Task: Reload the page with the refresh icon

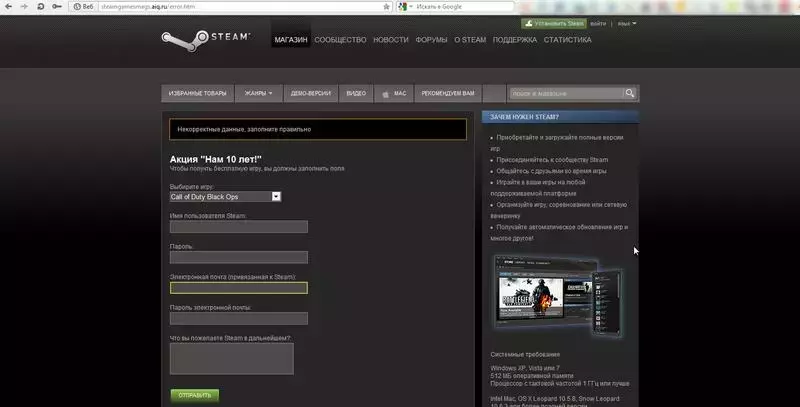Action: pos(40,7)
